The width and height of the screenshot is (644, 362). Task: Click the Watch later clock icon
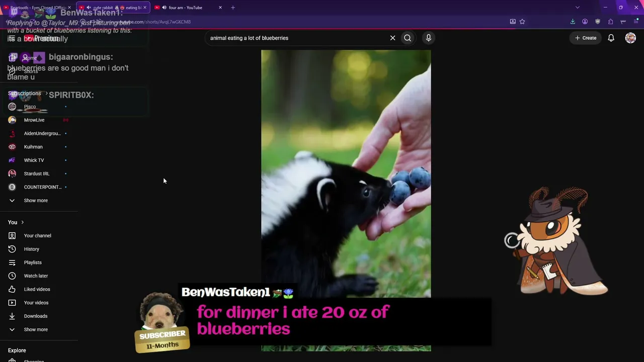pos(12,276)
